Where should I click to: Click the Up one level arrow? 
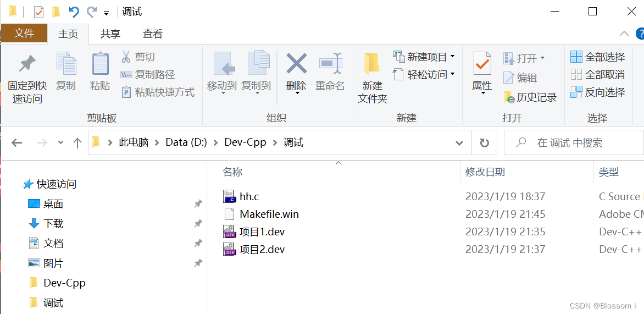(77, 142)
